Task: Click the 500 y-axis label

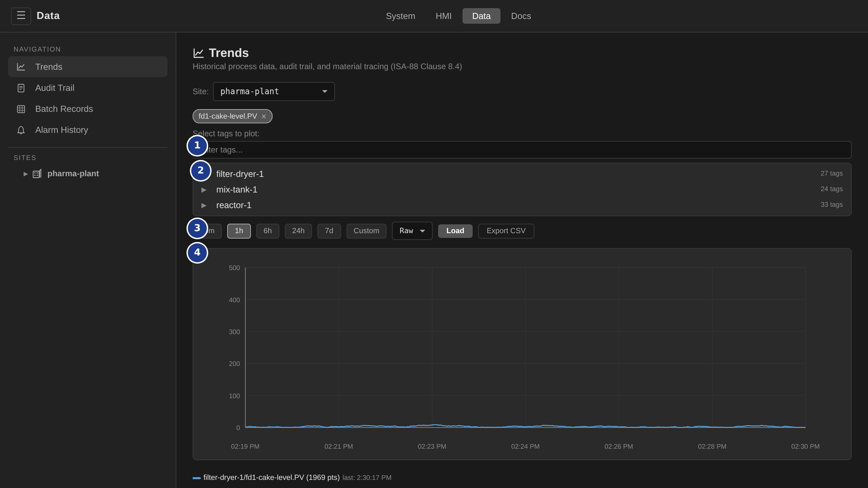Action: pyautogui.click(x=234, y=268)
